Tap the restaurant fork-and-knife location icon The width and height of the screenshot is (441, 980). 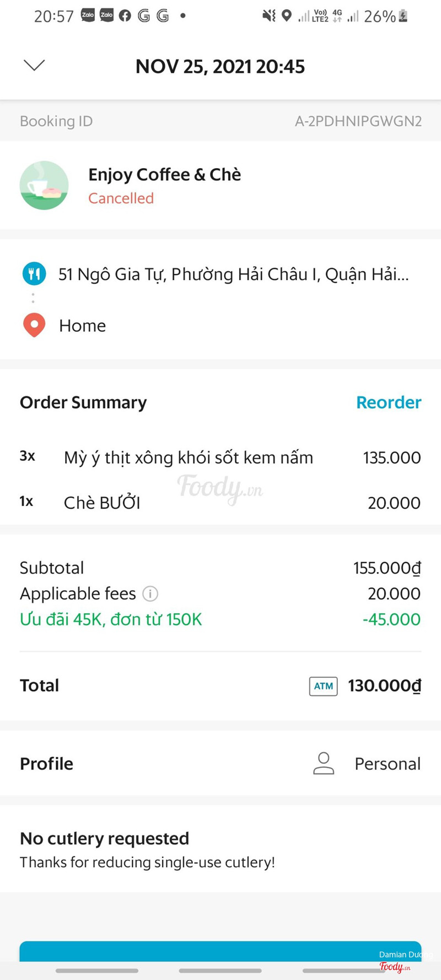click(34, 273)
